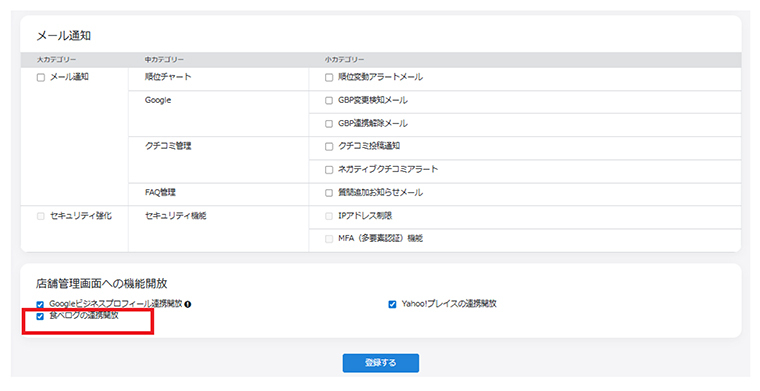Click the 小カテゴリー column header
The width and height of the screenshot is (760, 391).
(344, 60)
